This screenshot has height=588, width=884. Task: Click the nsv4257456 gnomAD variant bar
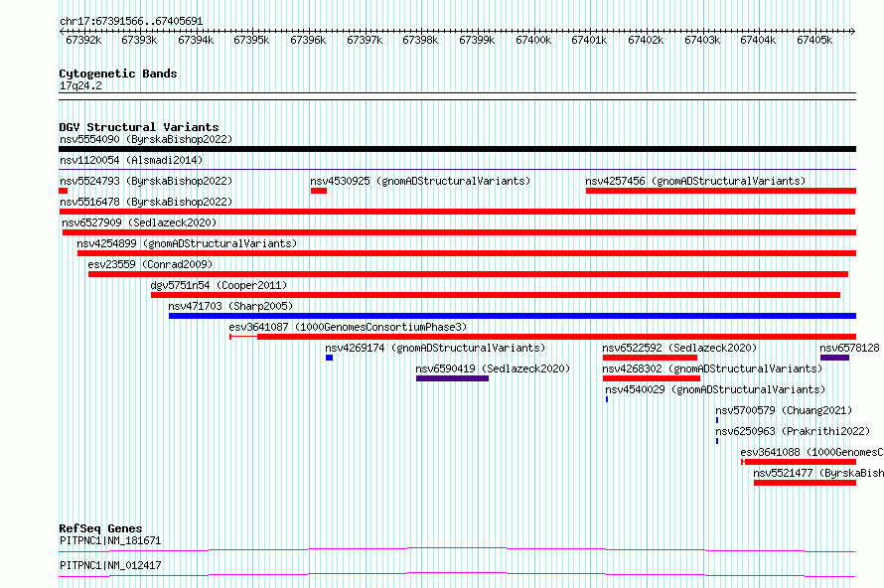[x=721, y=191]
